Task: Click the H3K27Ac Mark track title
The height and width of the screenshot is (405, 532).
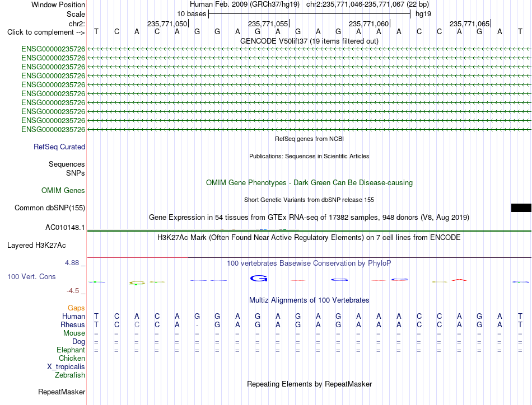Action: [x=309, y=237]
